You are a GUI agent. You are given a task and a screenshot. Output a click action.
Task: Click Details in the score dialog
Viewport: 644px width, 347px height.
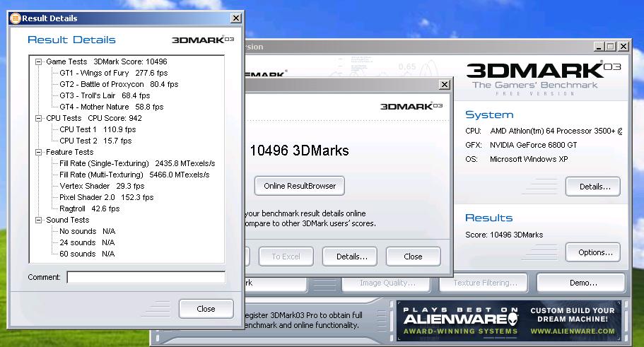coord(350,257)
